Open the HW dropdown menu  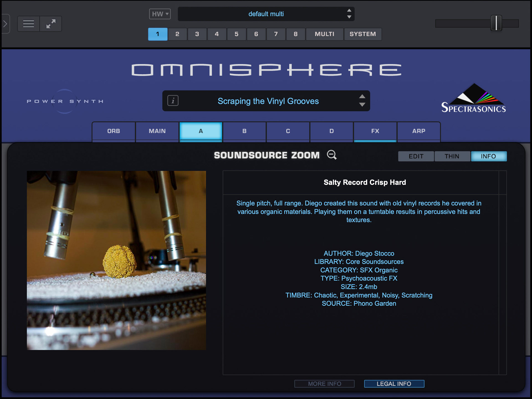(x=160, y=14)
